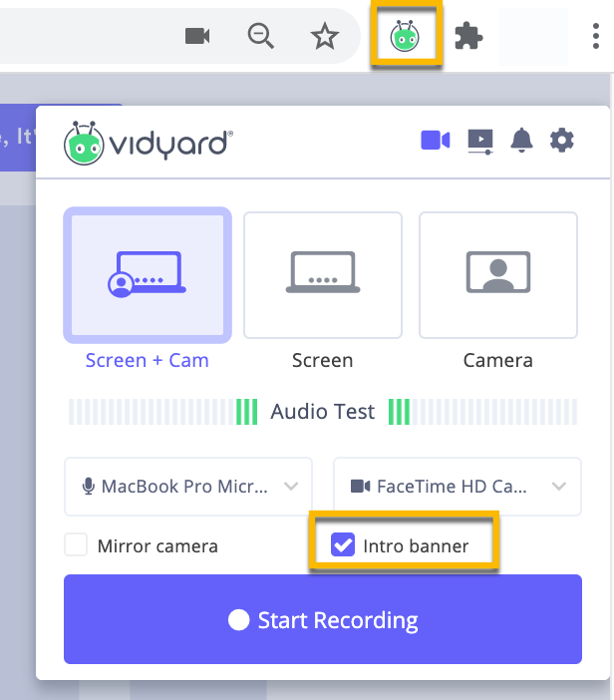The height and width of the screenshot is (700, 614).
Task: Open the browser three-dot menu
Action: (596, 36)
